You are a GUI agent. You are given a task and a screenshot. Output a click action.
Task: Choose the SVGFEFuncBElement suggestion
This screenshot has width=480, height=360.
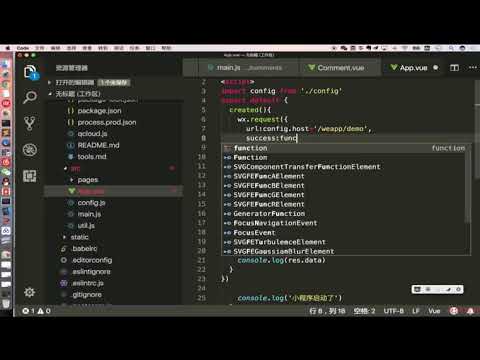(x=344, y=185)
